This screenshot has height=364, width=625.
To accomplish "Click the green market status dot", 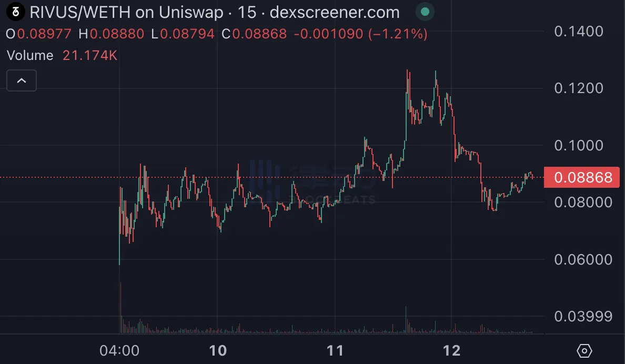I will (x=425, y=12).
